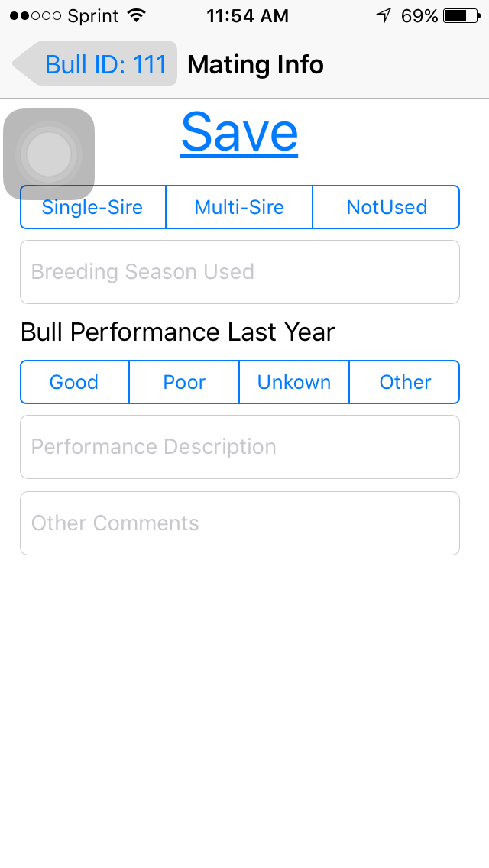The image size is (489, 868).
Task: Tap the Wi-Fi signal icon
Action: point(137,16)
